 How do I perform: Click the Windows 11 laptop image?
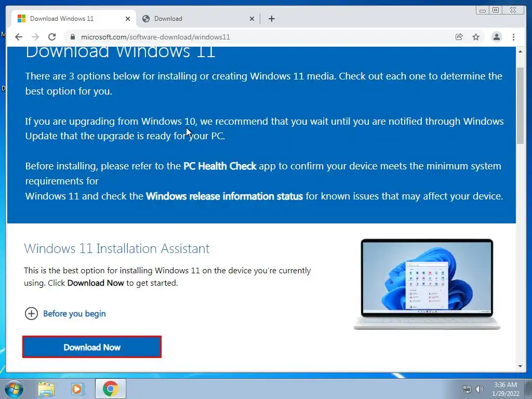427,284
